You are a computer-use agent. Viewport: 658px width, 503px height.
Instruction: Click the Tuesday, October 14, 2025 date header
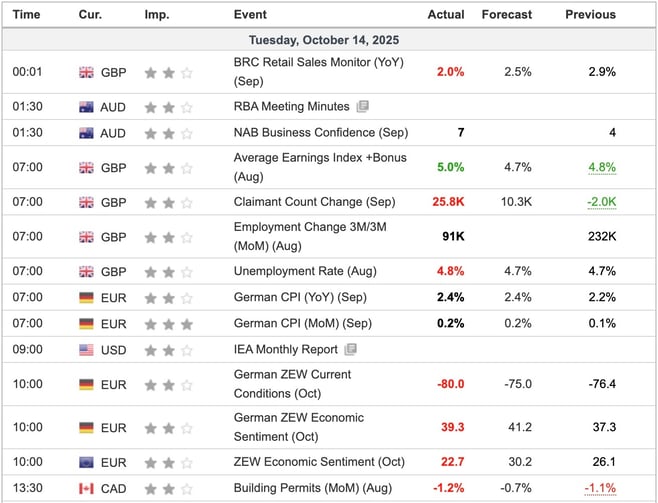pyautogui.click(x=329, y=39)
